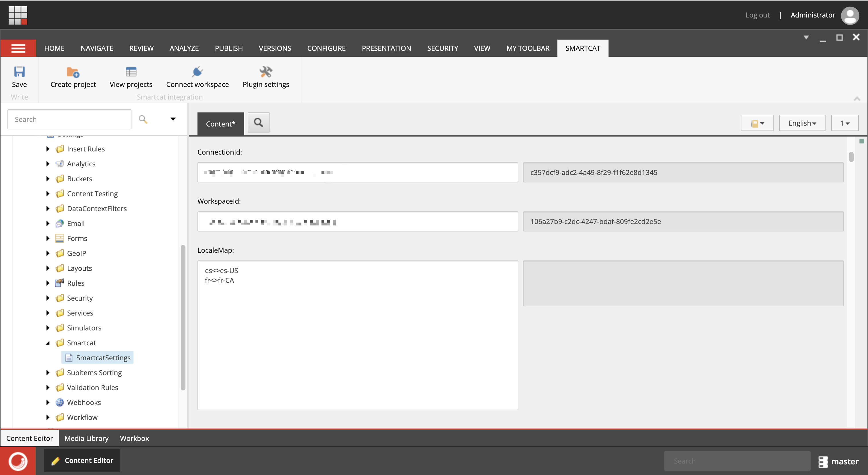Click the Administrator avatar icon
The image size is (868, 475).
point(850,15)
